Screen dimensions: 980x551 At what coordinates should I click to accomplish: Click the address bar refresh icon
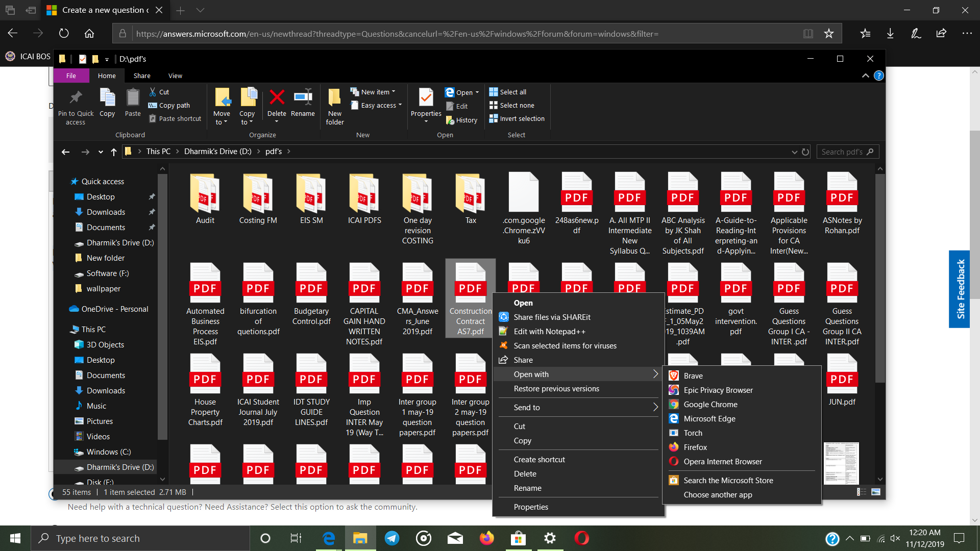click(805, 152)
